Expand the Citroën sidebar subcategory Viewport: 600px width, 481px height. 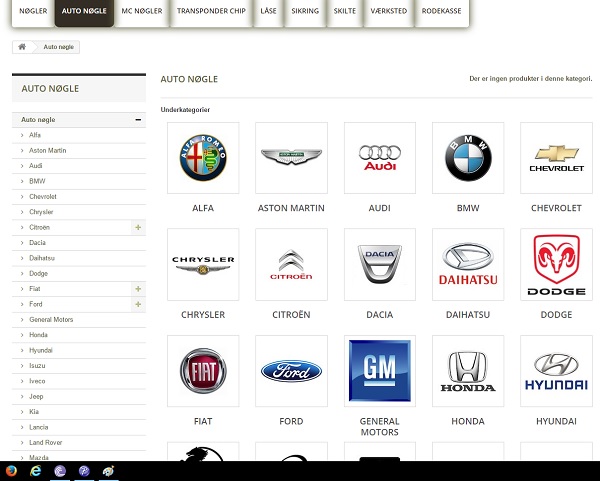pos(138,227)
